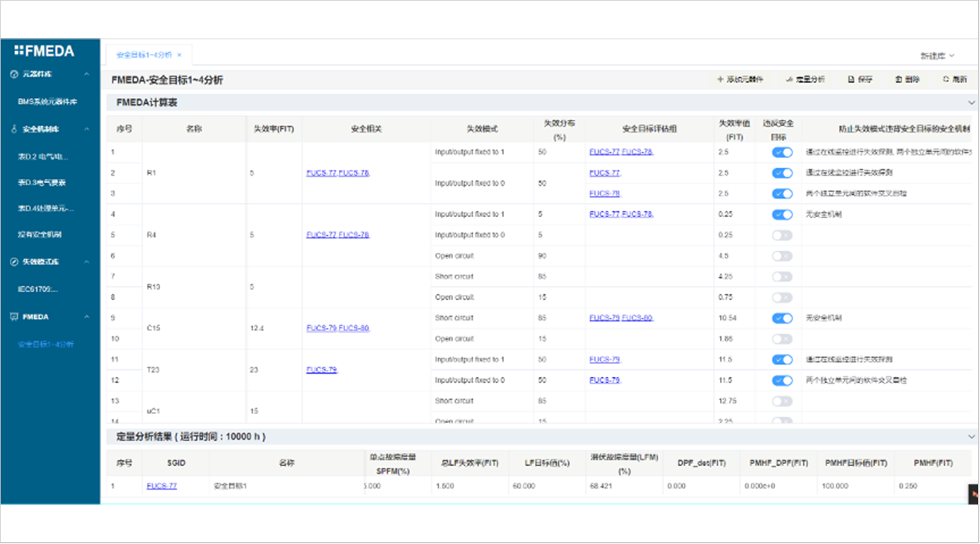This screenshot has width=980, height=544.
Task: Click the 失效模式库 sidebar icon
Action: click(x=14, y=262)
